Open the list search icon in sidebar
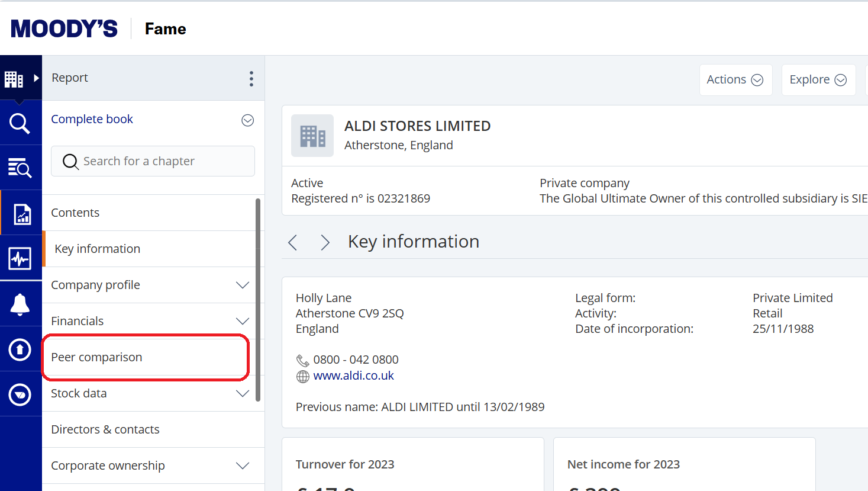The height and width of the screenshot is (491, 868). point(20,168)
